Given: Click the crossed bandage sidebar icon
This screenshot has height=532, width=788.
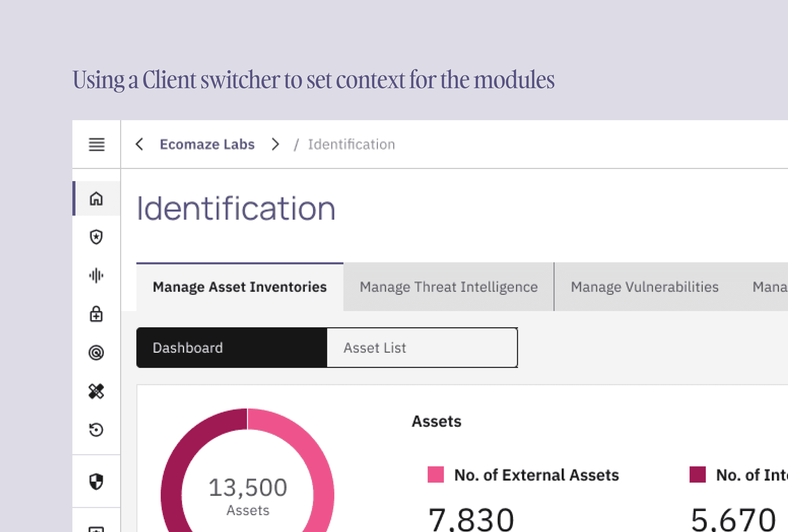Looking at the screenshot, I should (x=96, y=391).
